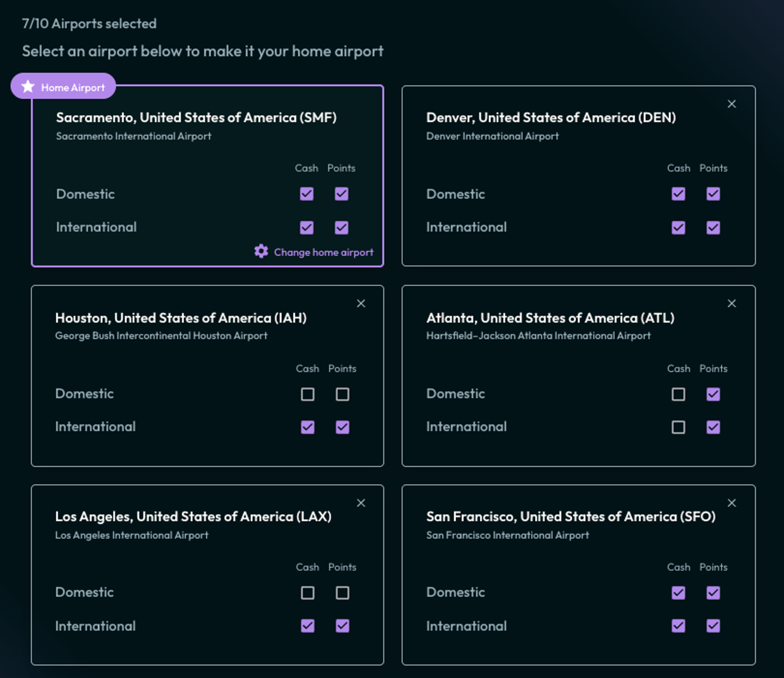
Task: Click '7/10 Airports selected' text
Action: [x=89, y=23]
